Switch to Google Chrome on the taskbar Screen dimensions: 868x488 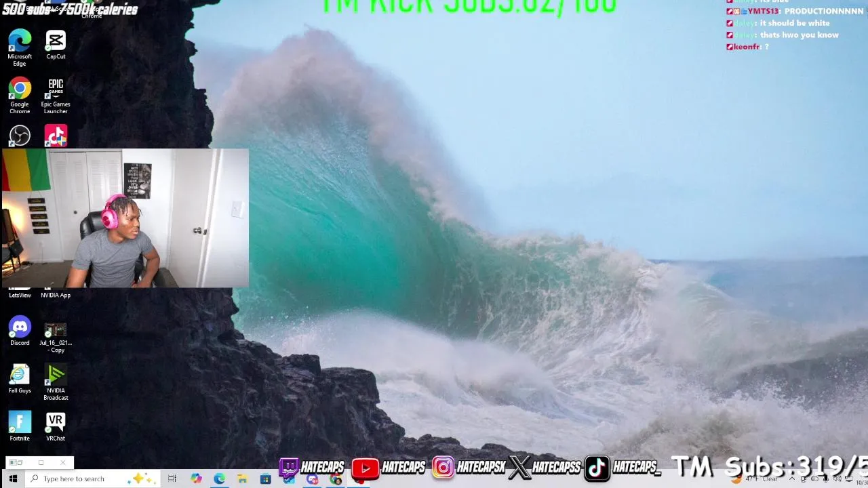coord(336,479)
